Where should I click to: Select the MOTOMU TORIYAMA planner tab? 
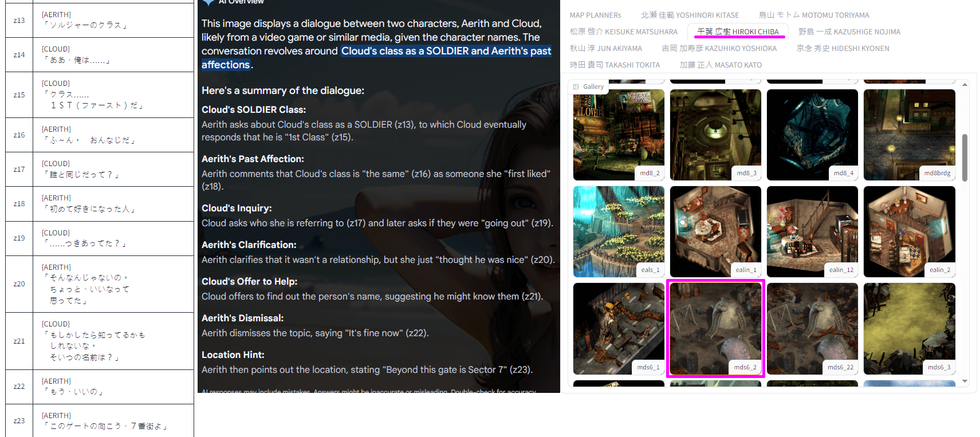pyautogui.click(x=814, y=15)
